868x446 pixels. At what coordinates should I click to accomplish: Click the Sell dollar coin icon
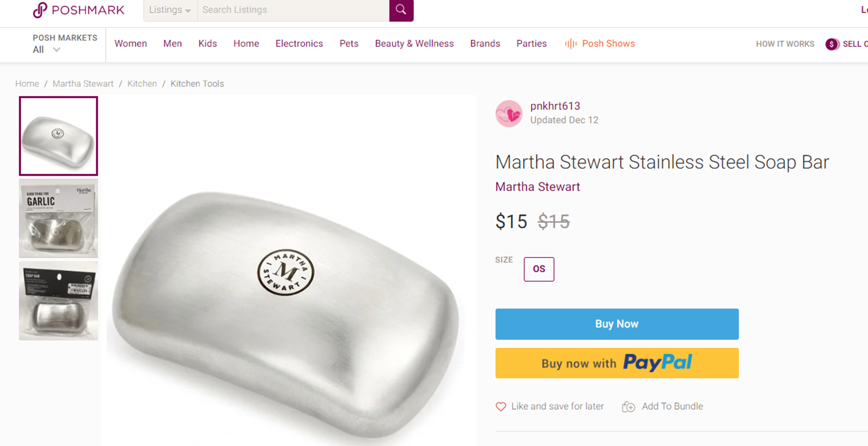point(832,44)
